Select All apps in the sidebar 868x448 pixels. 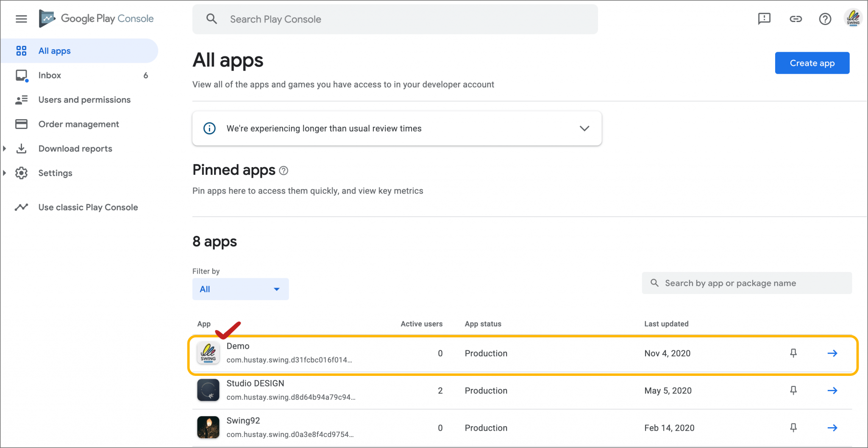coord(54,50)
